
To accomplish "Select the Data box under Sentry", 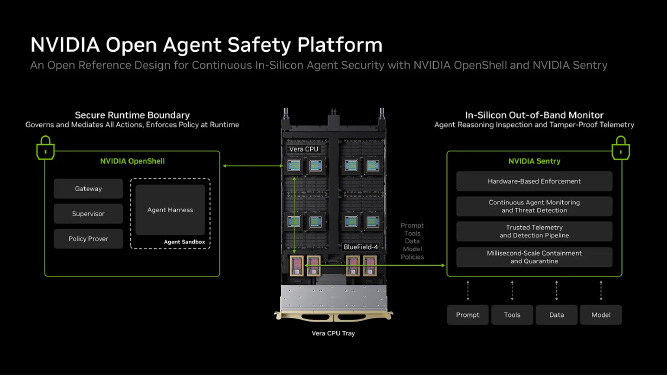I will 556,315.
